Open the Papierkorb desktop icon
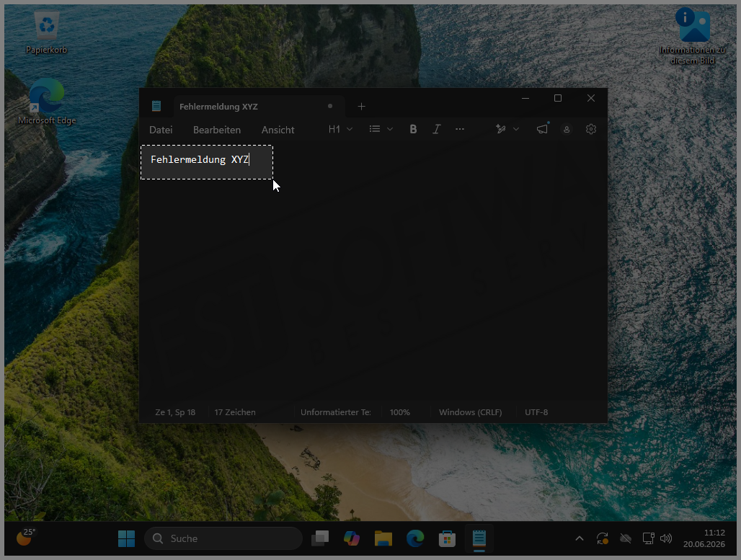This screenshot has height=560, width=741. tap(46, 32)
